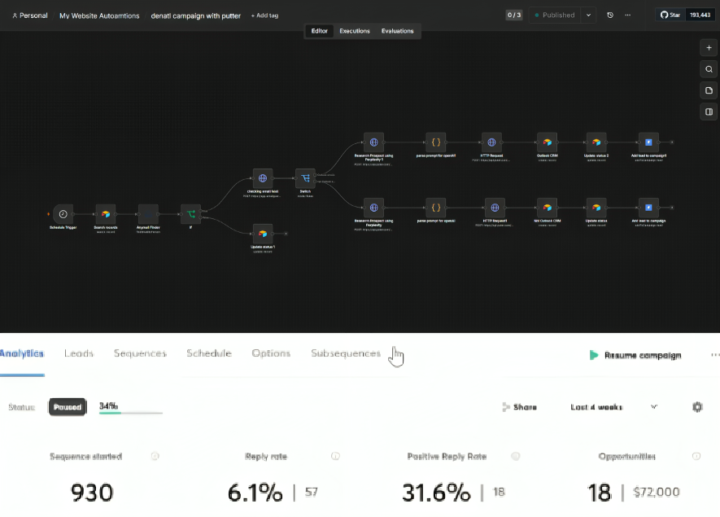Open workflow history clock icon
The height and width of the screenshot is (517, 720).
[x=610, y=15]
